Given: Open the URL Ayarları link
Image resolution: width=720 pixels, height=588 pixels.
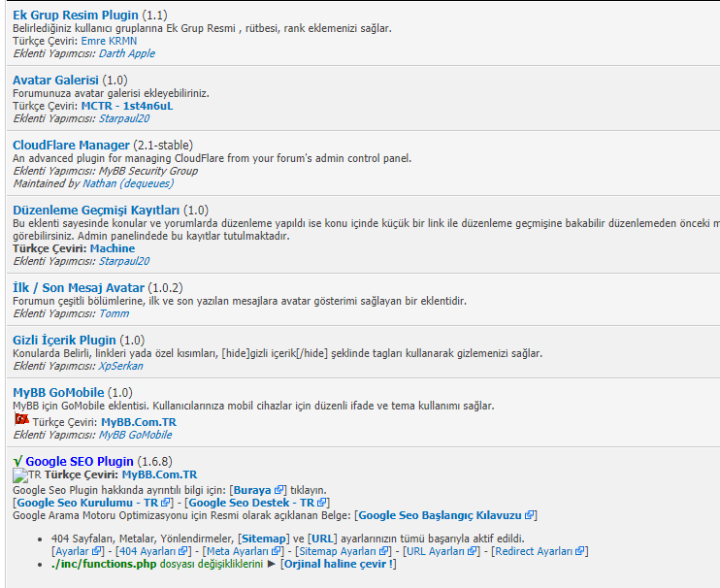Looking at the screenshot, I should pyautogui.click(x=436, y=552).
